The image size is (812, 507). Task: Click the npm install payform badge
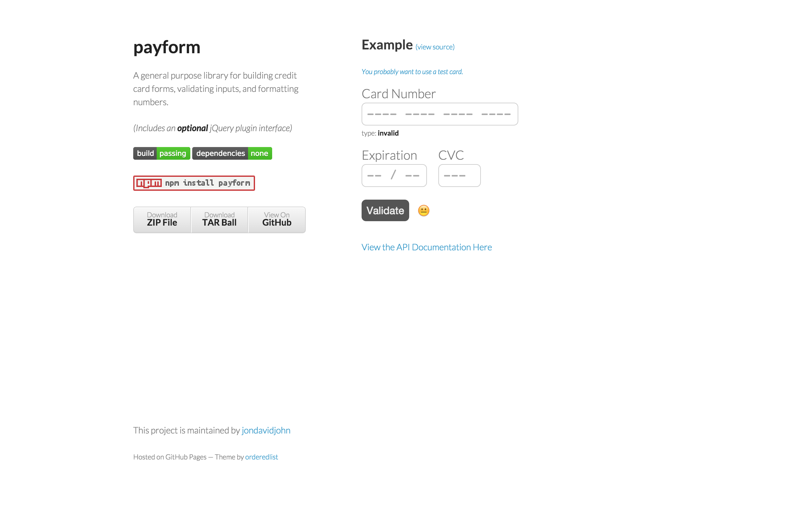[195, 183]
